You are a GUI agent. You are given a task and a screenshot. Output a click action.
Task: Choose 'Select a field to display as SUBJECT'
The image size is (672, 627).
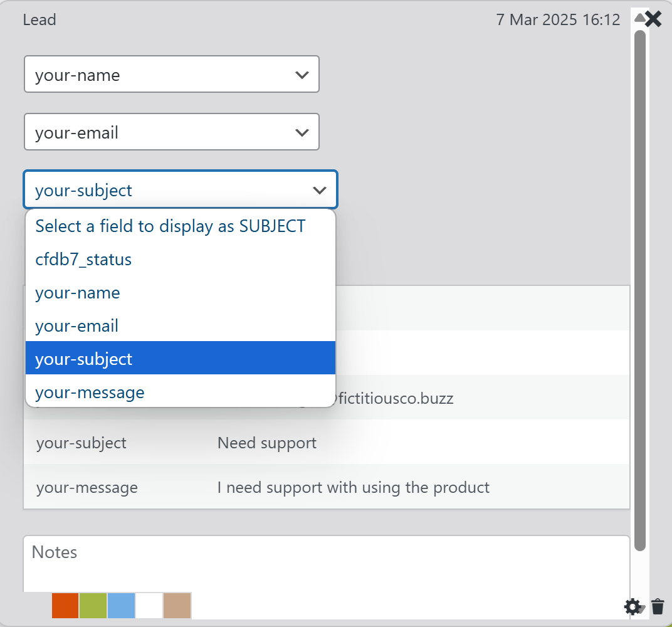click(170, 226)
